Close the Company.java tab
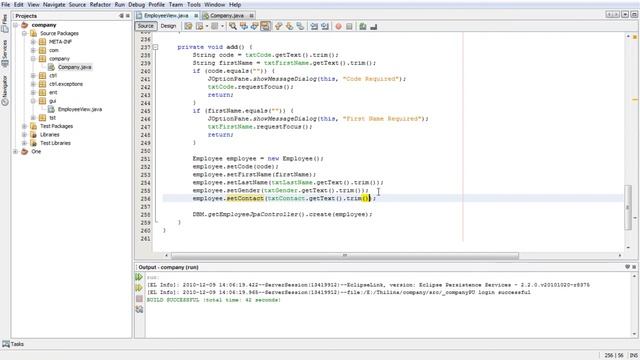 (x=251, y=16)
